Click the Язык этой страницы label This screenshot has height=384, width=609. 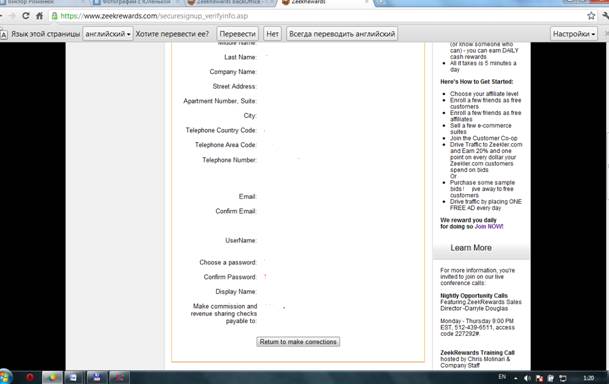(x=45, y=34)
